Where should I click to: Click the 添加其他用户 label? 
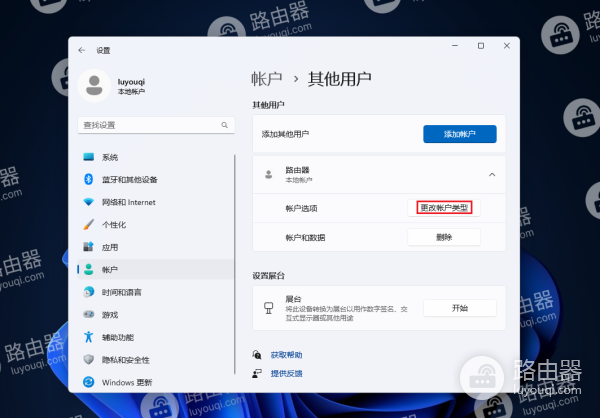[x=285, y=134]
